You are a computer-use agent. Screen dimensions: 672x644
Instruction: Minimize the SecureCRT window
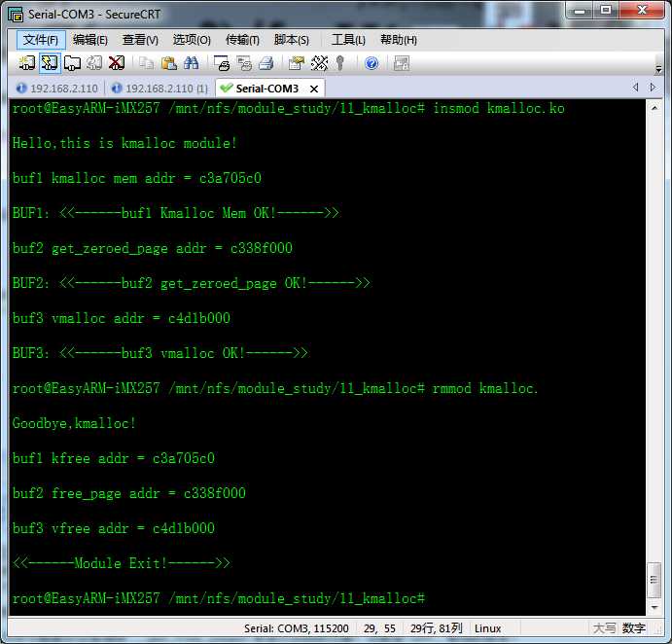[x=580, y=11]
